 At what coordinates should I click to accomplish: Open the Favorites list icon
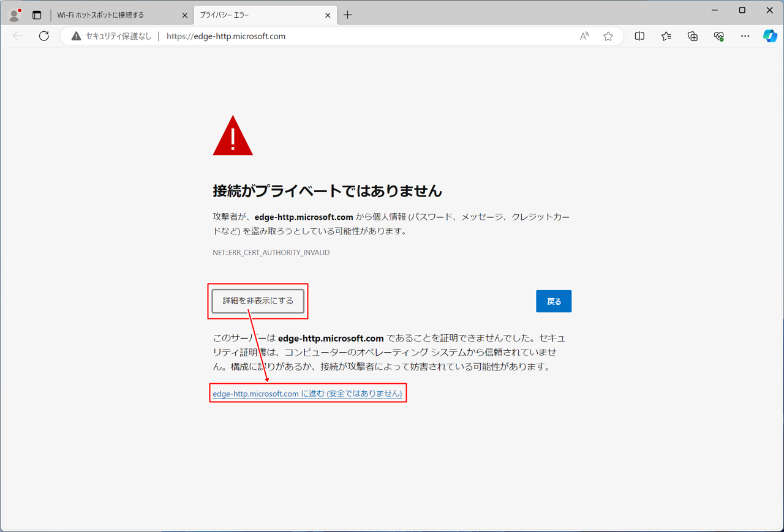coord(666,36)
